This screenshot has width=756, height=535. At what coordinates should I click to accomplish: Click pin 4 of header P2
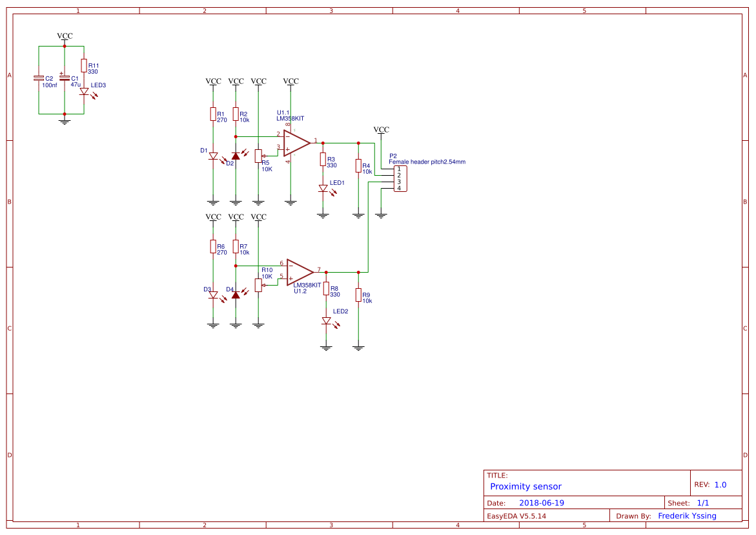(x=398, y=188)
